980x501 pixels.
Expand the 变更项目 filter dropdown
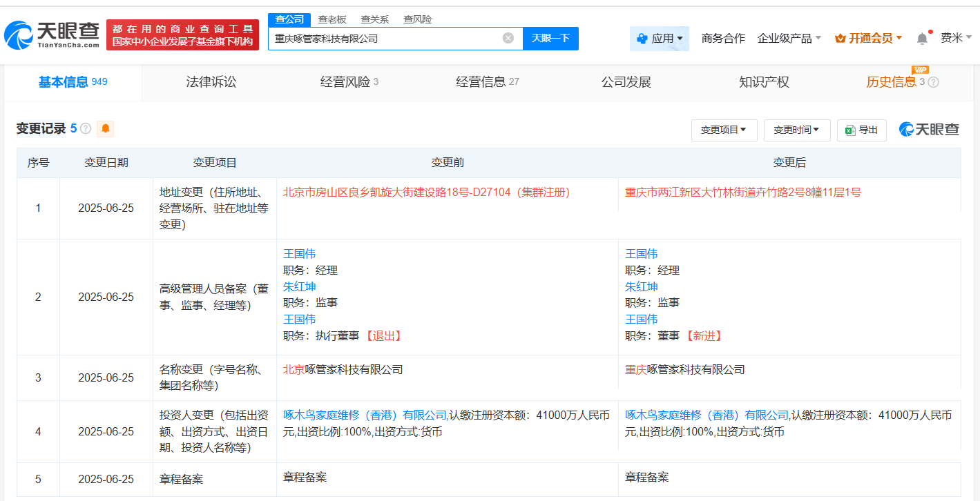[x=724, y=130]
